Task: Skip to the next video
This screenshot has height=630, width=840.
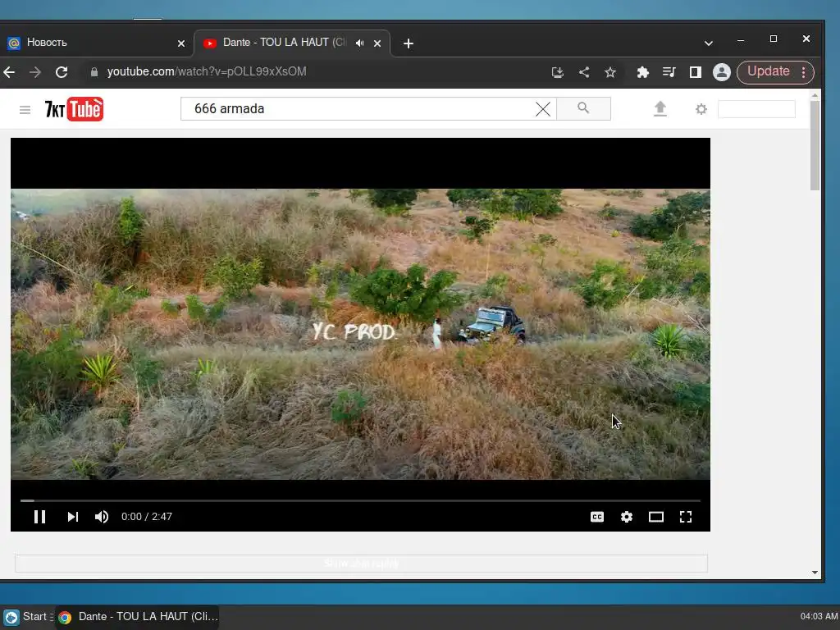Action: pos(73,517)
